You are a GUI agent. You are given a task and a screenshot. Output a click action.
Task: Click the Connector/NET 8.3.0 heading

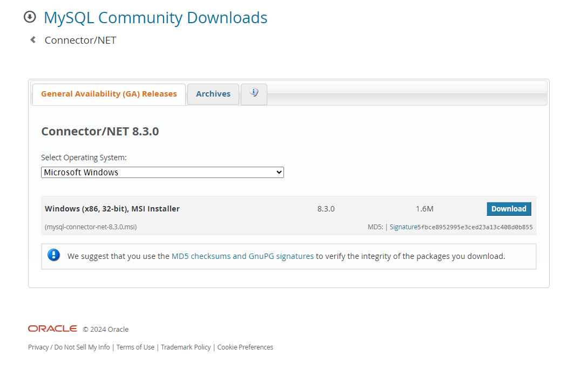[x=100, y=132]
